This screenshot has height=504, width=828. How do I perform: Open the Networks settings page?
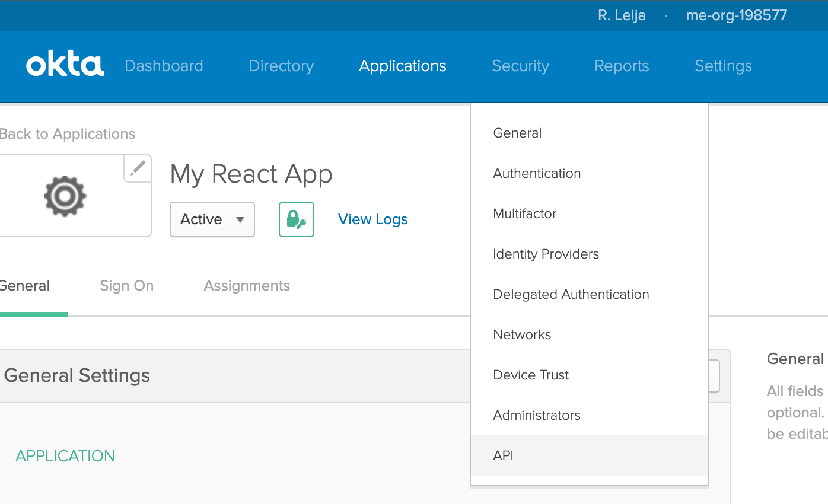click(x=522, y=334)
